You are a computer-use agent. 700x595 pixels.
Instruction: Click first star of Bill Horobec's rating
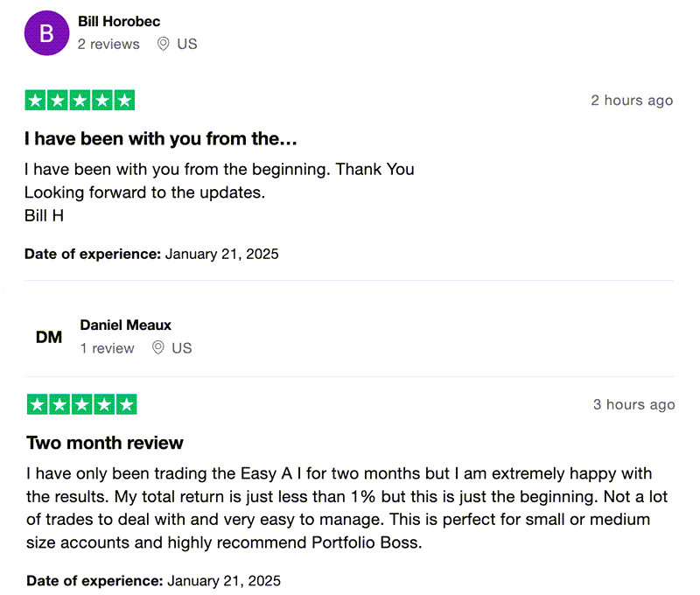coord(36,101)
